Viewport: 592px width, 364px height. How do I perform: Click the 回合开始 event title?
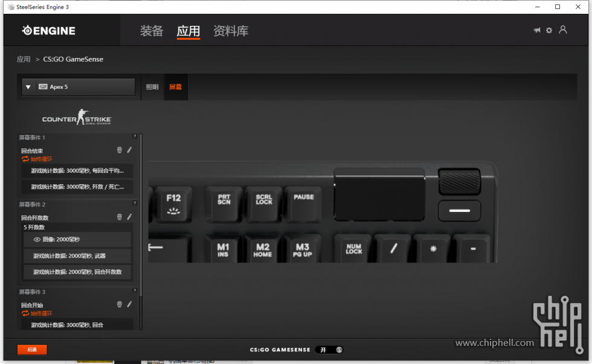32,305
